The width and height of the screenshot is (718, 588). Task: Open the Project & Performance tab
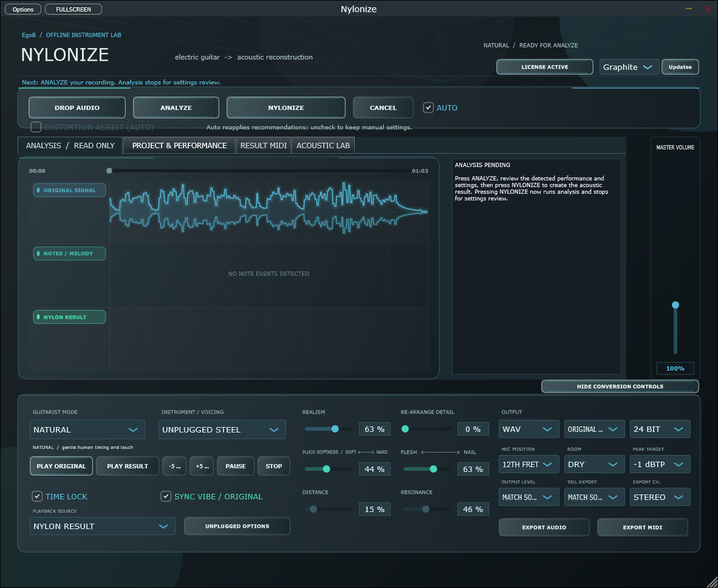180,145
